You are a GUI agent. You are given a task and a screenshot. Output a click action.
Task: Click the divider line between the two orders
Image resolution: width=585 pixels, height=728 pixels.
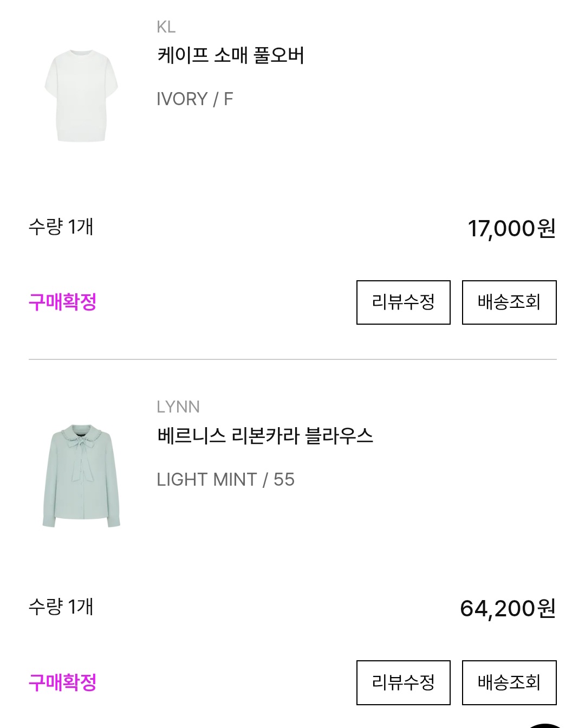[292, 359]
